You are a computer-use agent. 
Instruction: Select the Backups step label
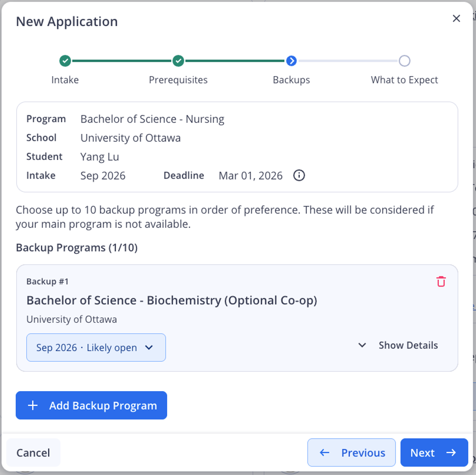click(291, 79)
